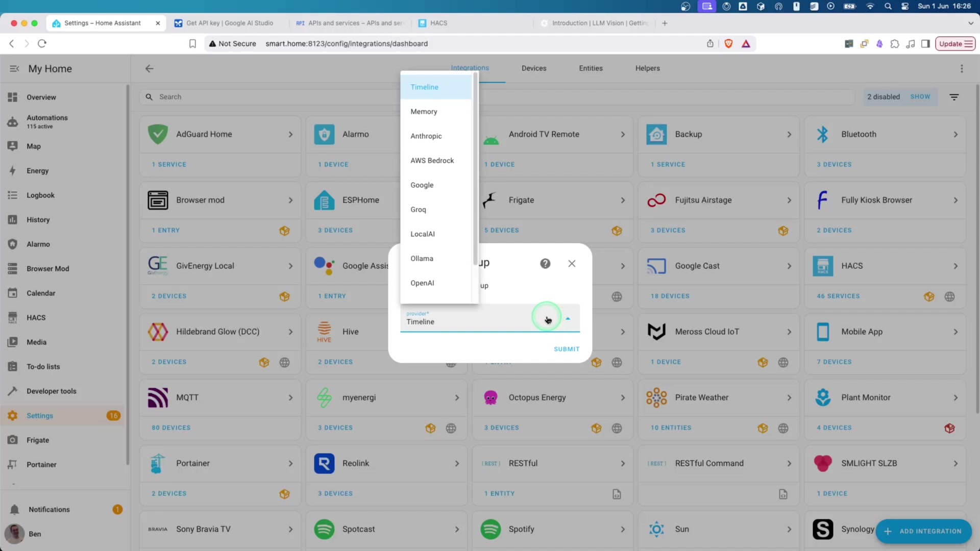The image size is (980, 551).
Task: Click the back arrow above the search bar
Action: click(149, 68)
